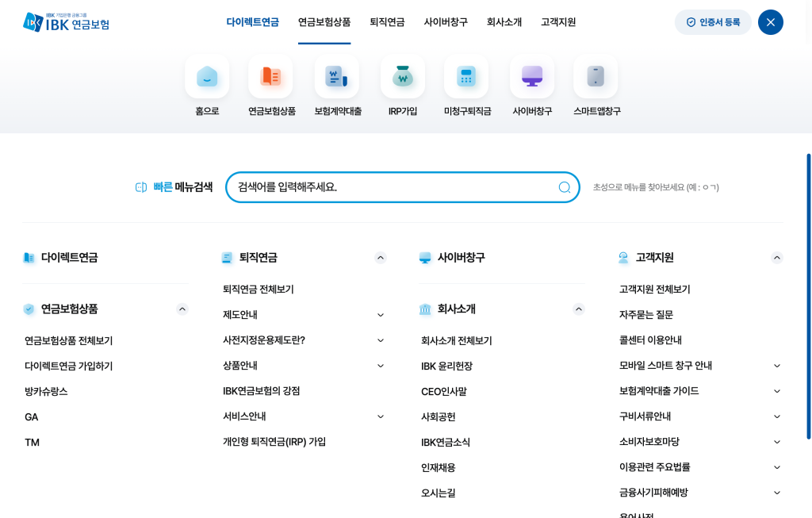This screenshot has height=518, width=812.
Task: Click the 홈으로 home icon
Action: coord(207,77)
